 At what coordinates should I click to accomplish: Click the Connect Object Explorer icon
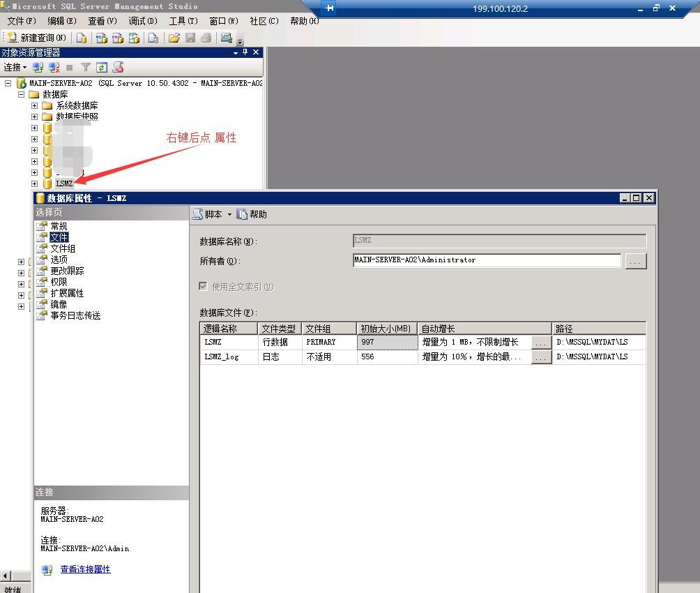pos(38,68)
